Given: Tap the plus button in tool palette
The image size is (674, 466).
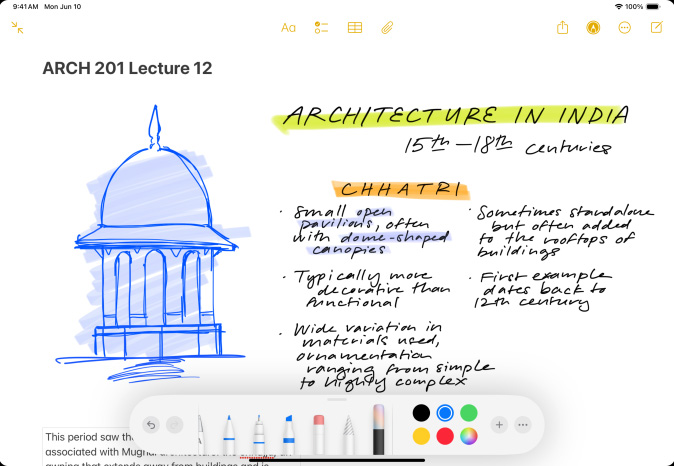Looking at the screenshot, I should [500, 424].
